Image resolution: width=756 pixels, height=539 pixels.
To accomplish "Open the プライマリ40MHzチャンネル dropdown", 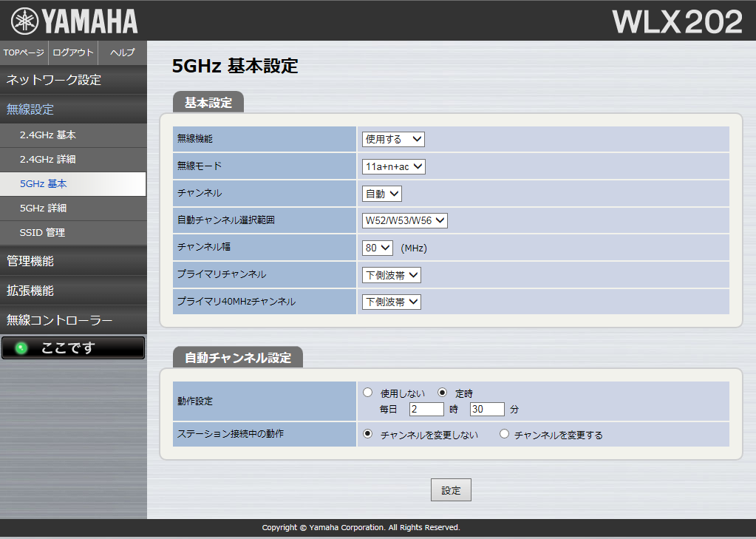I will (392, 302).
